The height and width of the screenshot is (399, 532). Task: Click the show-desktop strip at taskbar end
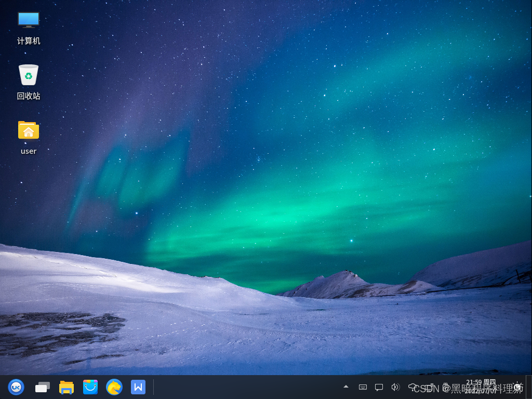click(528, 387)
